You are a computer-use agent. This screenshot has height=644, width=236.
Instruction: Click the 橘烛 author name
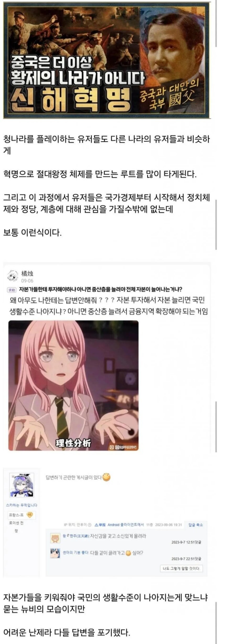click(27, 274)
